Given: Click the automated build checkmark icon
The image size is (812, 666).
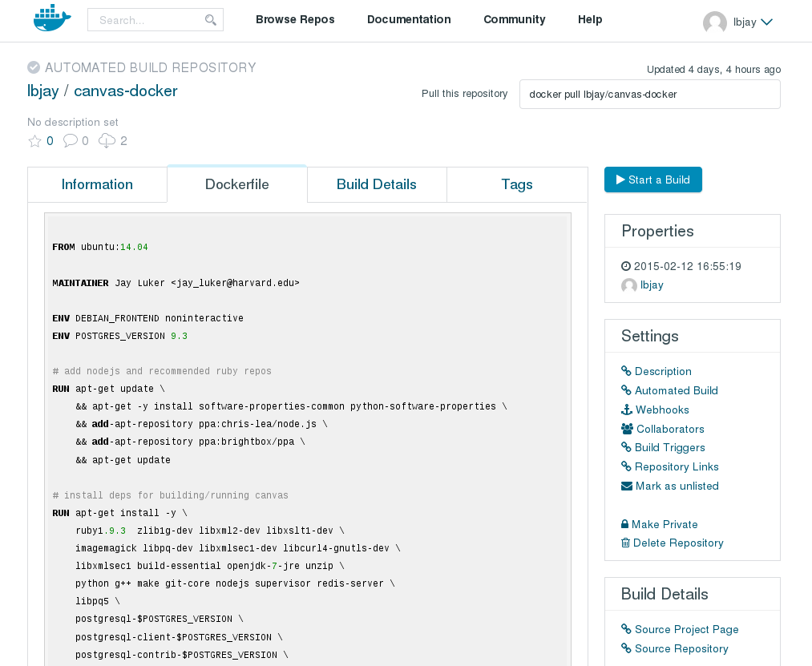Looking at the screenshot, I should point(34,67).
